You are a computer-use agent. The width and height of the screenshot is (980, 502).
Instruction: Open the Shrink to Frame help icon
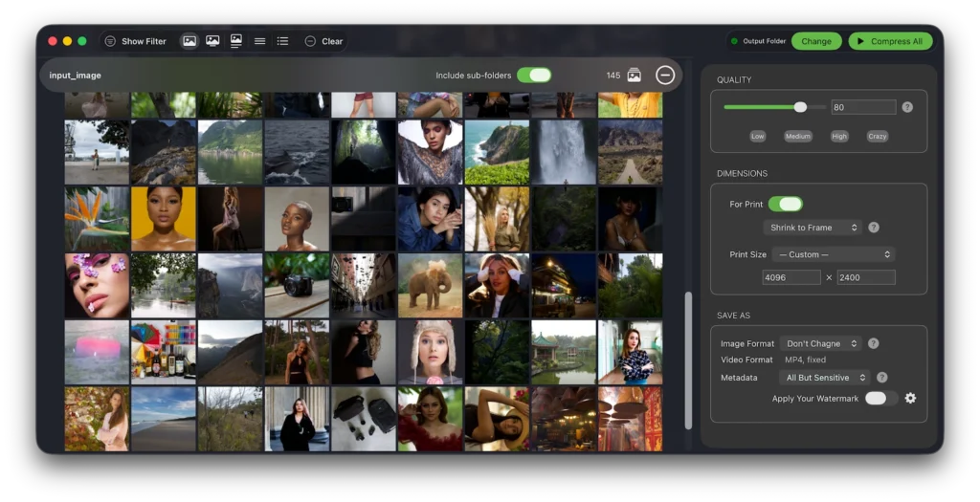(874, 228)
